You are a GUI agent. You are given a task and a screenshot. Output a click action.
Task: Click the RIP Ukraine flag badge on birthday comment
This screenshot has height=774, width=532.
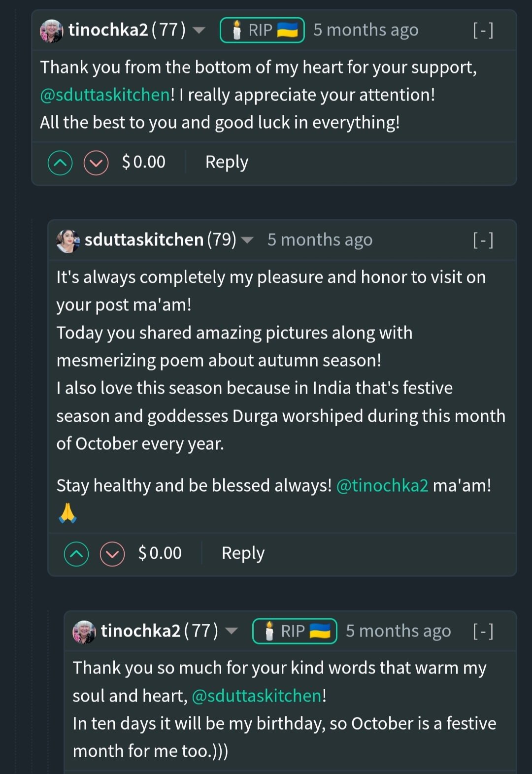point(295,631)
